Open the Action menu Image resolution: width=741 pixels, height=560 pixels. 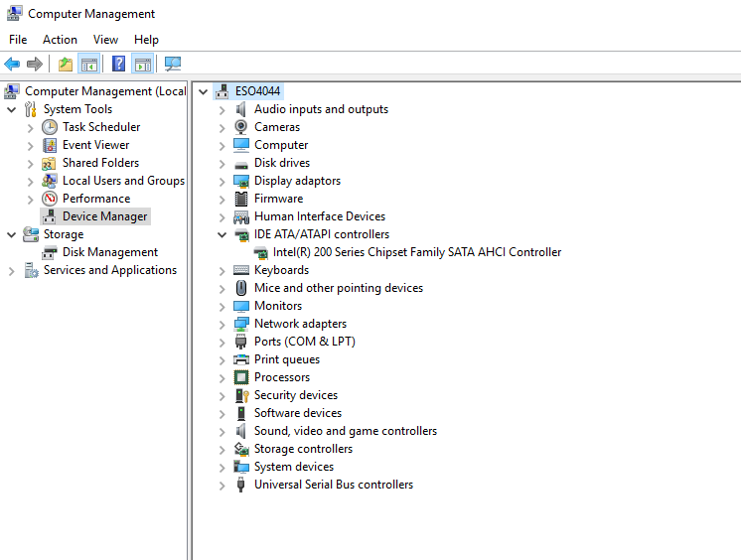pyautogui.click(x=60, y=40)
